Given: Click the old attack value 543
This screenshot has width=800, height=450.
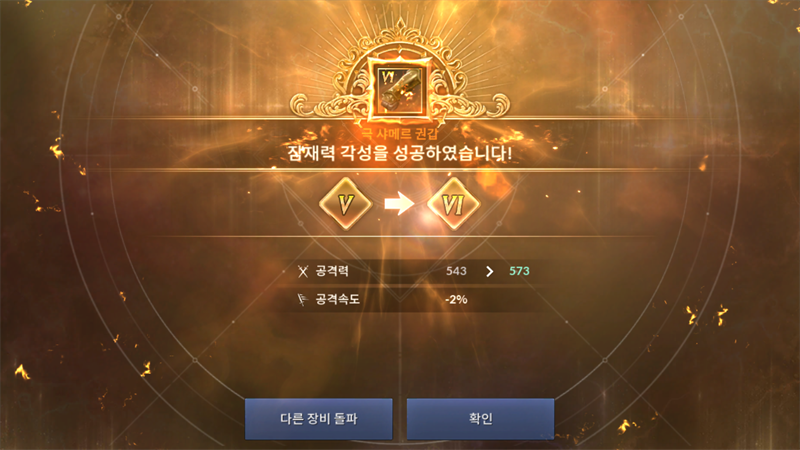Looking at the screenshot, I should point(456,271).
